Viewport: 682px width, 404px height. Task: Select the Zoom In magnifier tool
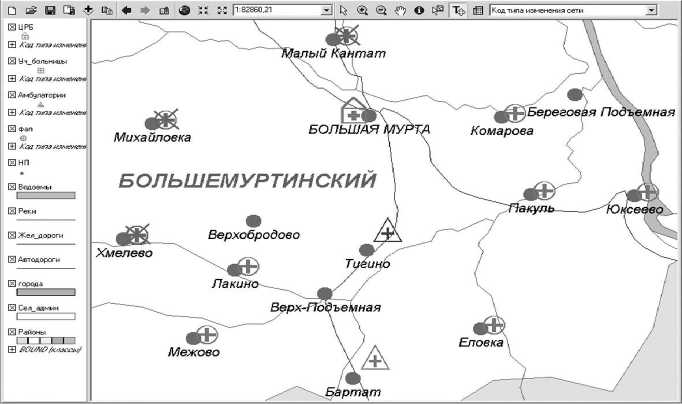[x=362, y=10]
